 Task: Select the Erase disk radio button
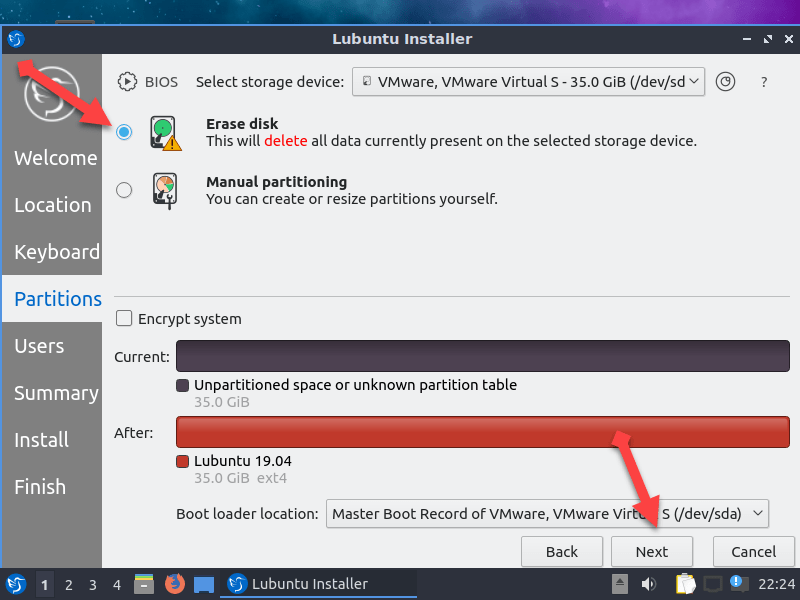(124, 132)
